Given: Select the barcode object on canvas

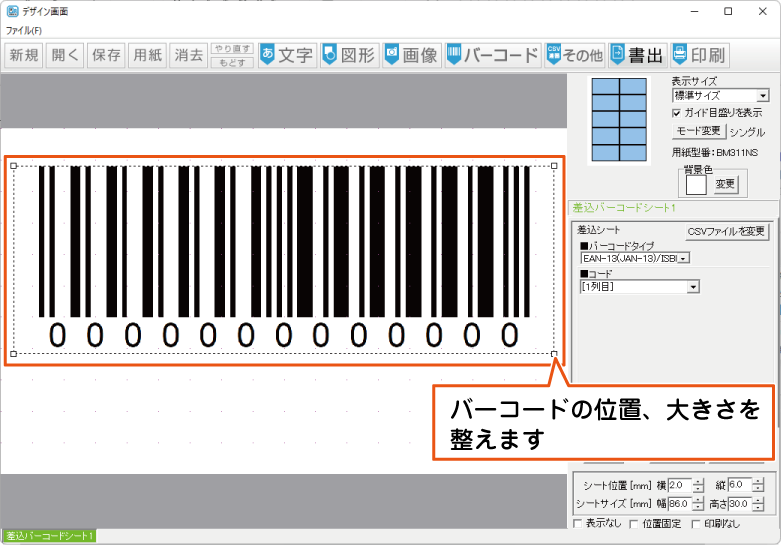Looking at the screenshot, I should tap(284, 259).
